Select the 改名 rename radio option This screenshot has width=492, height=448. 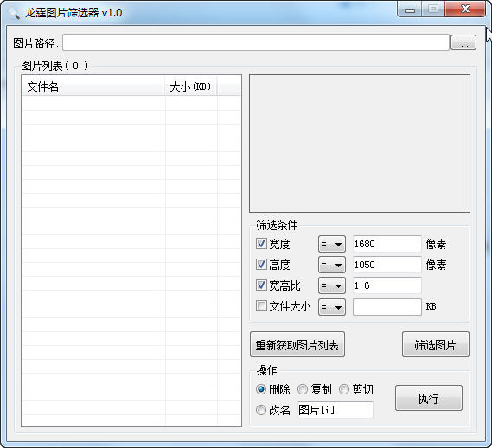tap(261, 410)
